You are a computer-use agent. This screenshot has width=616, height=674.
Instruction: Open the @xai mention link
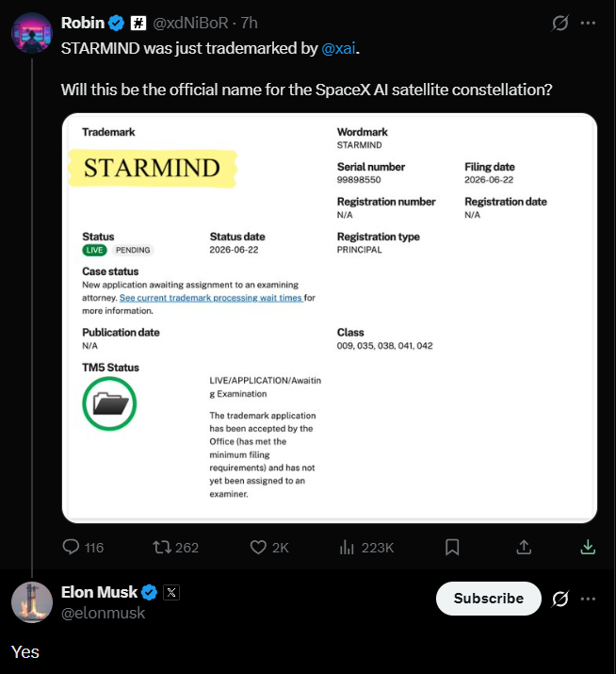[x=338, y=48]
